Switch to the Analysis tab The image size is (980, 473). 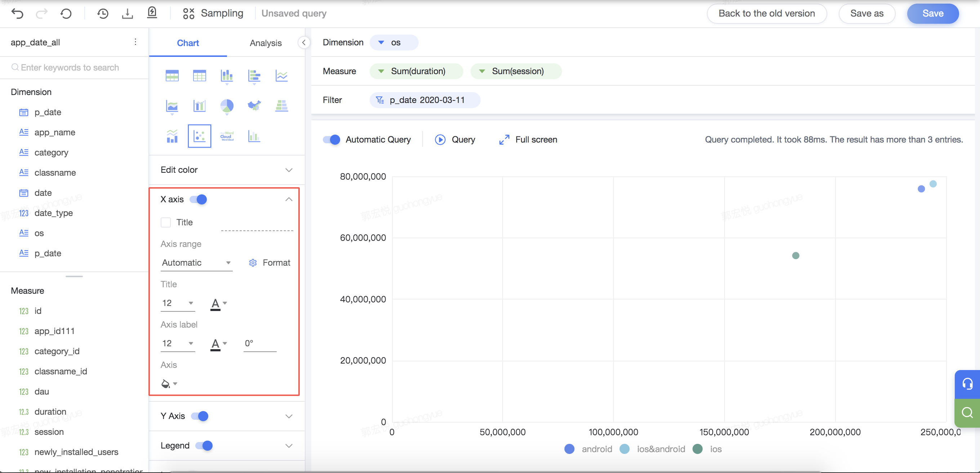(266, 43)
